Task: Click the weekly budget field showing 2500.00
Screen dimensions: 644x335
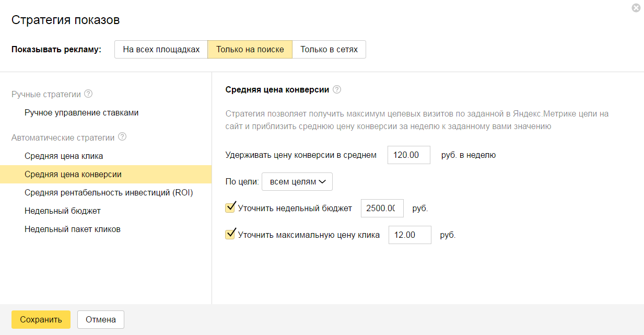Action: coord(382,208)
